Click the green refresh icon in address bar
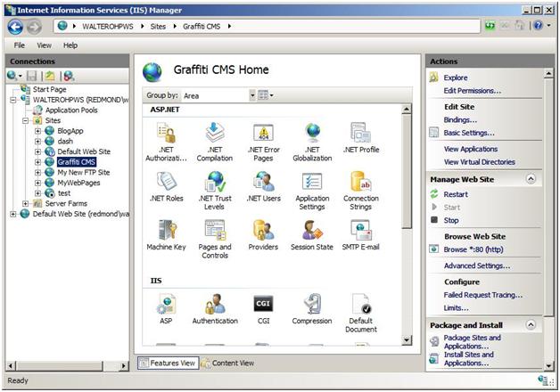560x392 pixels. click(x=490, y=26)
